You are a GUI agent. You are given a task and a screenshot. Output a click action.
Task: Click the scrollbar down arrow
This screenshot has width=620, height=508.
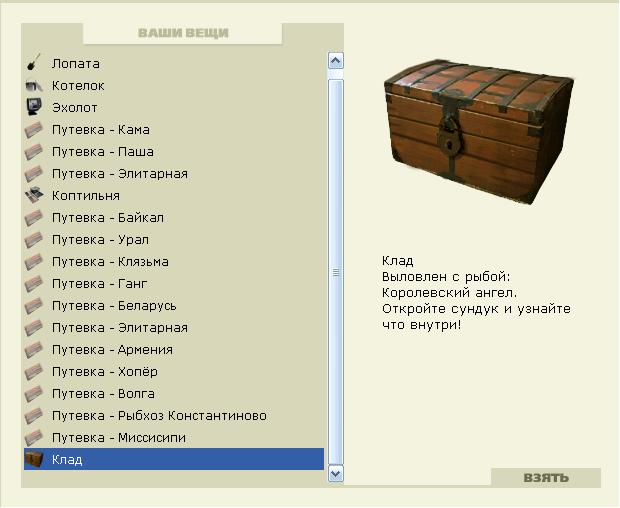point(336,474)
